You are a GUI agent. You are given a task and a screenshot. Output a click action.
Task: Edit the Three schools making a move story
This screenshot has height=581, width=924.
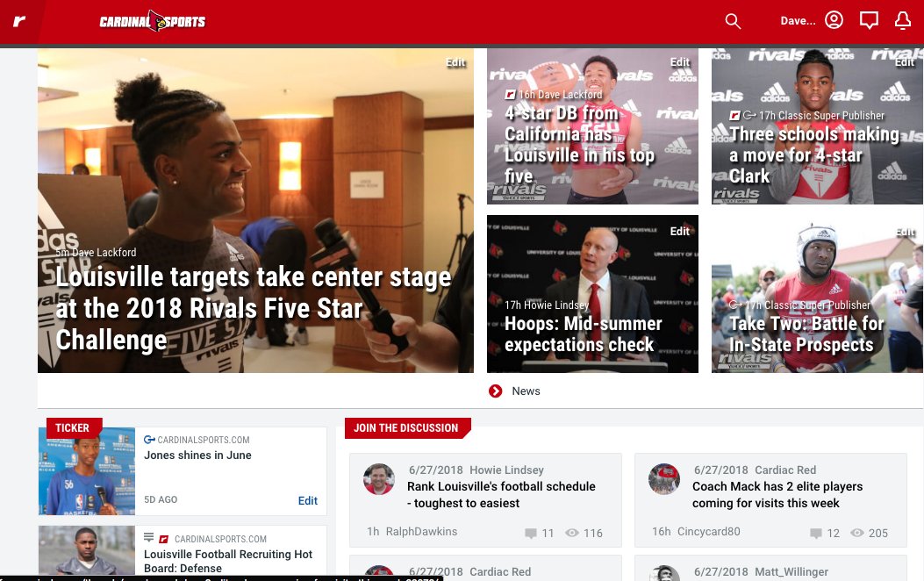point(905,61)
